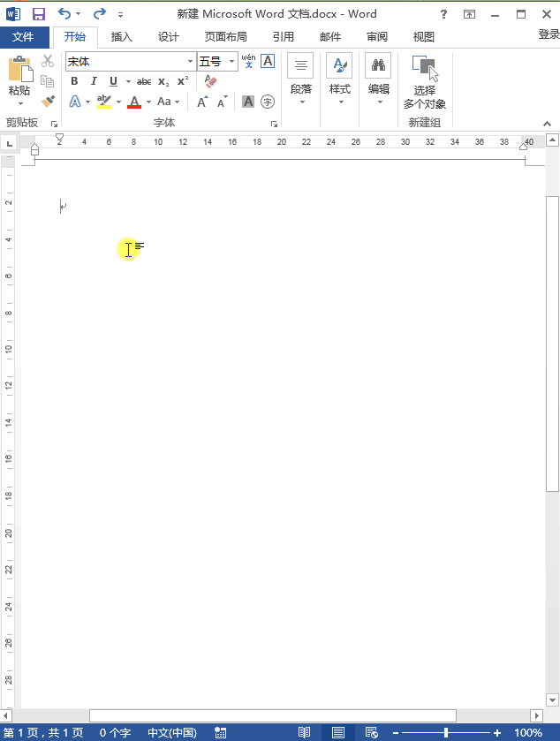The width and height of the screenshot is (560, 741).
Task: Open the font color dropdown arrow
Action: [x=149, y=102]
